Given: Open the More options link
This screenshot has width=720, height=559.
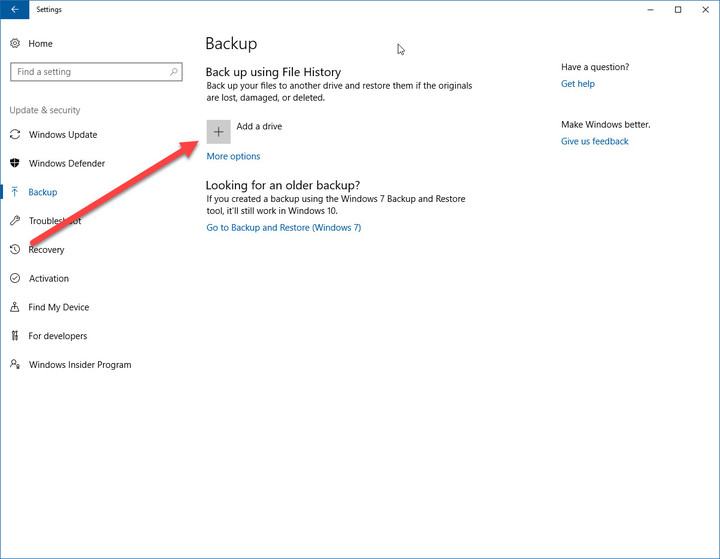Looking at the screenshot, I should (233, 156).
